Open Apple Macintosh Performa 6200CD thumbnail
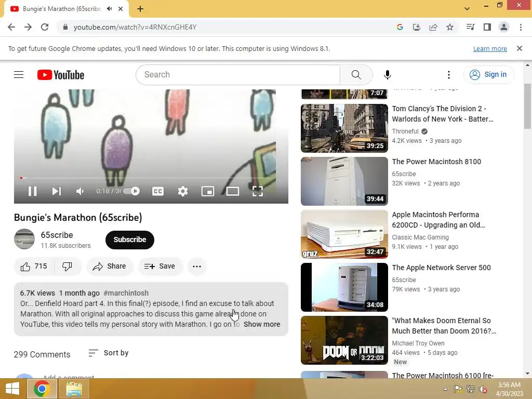The image size is (532, 399). (344, 234)
